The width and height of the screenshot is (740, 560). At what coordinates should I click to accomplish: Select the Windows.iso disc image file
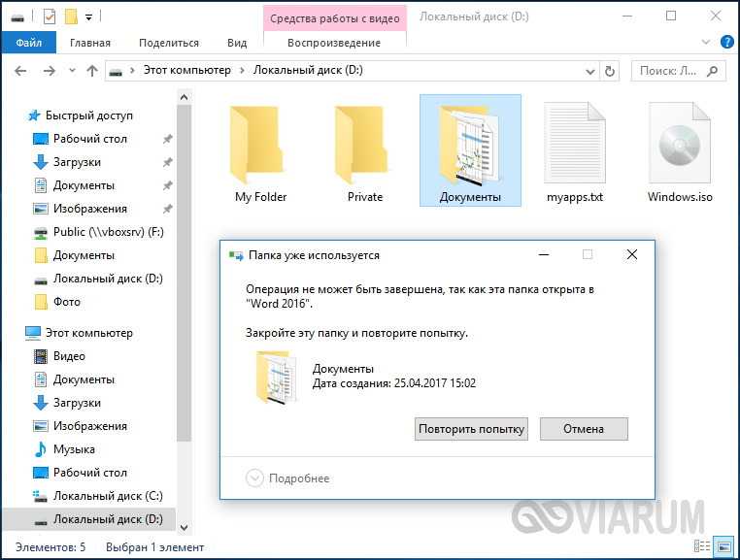pyautogui.click(x=680, y=151)
